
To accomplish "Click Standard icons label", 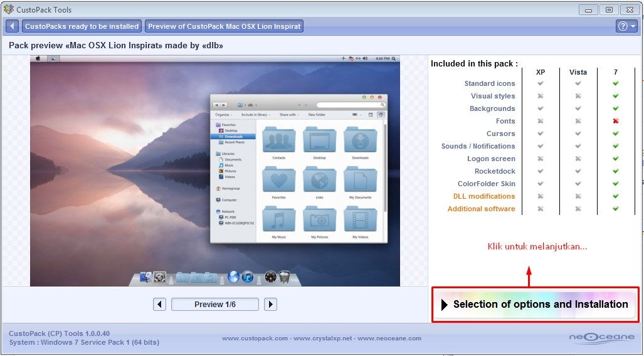I will (490, 83).
